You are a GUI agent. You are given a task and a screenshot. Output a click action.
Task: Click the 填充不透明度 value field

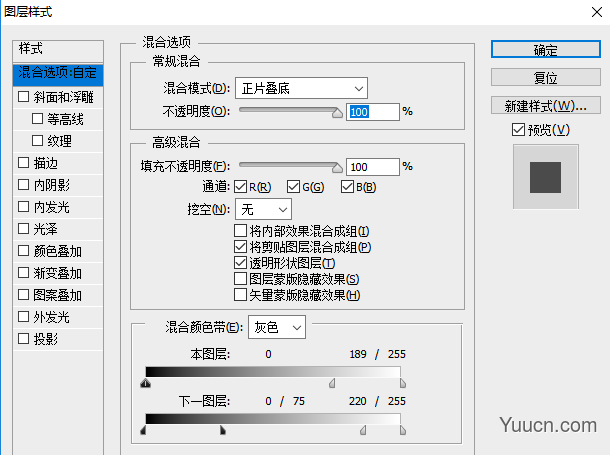370,167
